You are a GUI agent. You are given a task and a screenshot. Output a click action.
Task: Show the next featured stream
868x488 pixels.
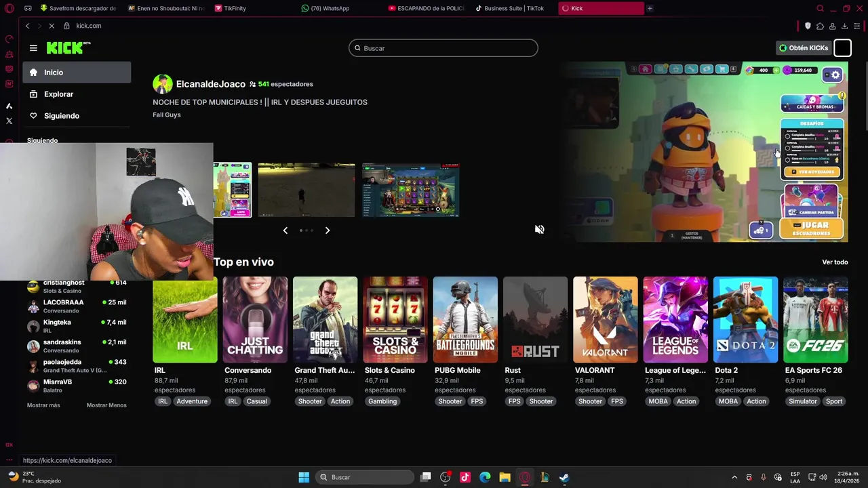coord(328,230)
